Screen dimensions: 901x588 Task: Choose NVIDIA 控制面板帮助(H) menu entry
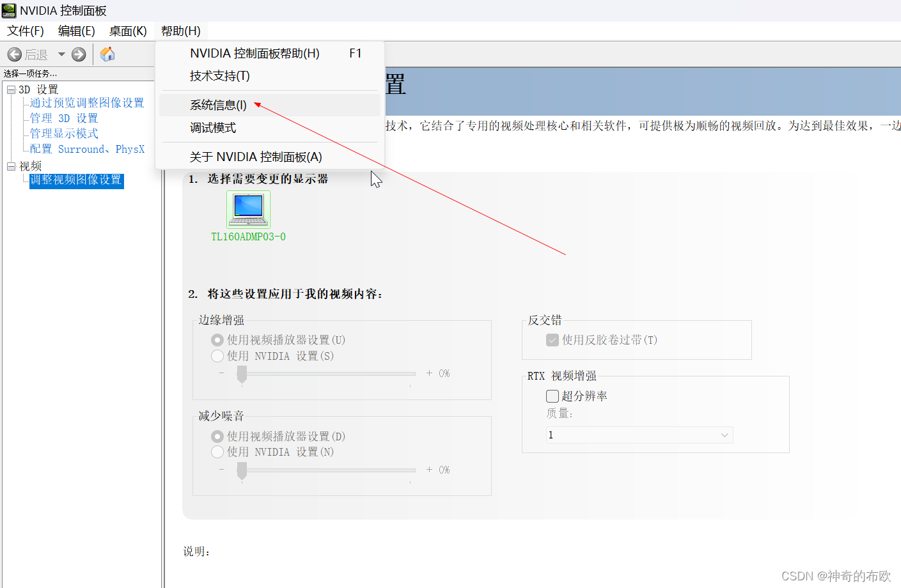coord(270,54)
